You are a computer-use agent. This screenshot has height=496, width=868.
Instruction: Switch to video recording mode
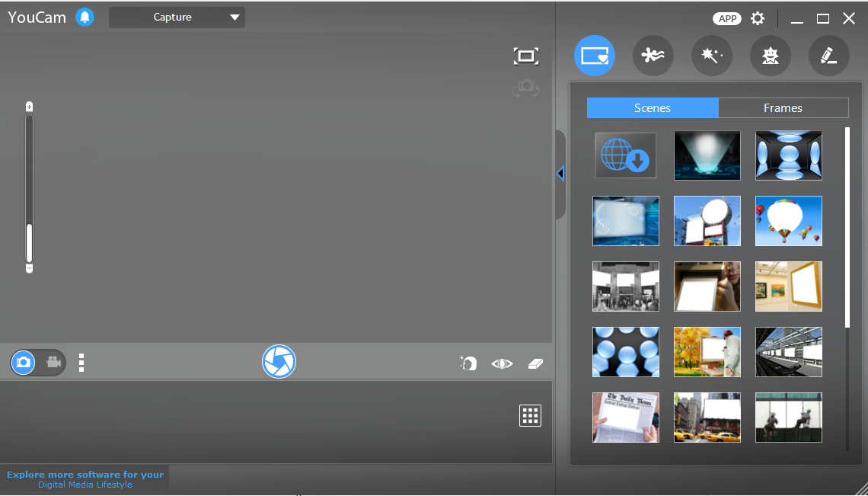(x=53, y=363)
